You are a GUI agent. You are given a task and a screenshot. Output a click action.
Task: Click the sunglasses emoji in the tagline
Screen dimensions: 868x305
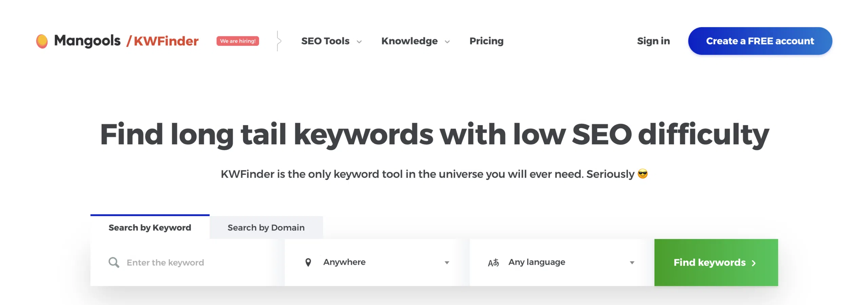coord(643,174)
